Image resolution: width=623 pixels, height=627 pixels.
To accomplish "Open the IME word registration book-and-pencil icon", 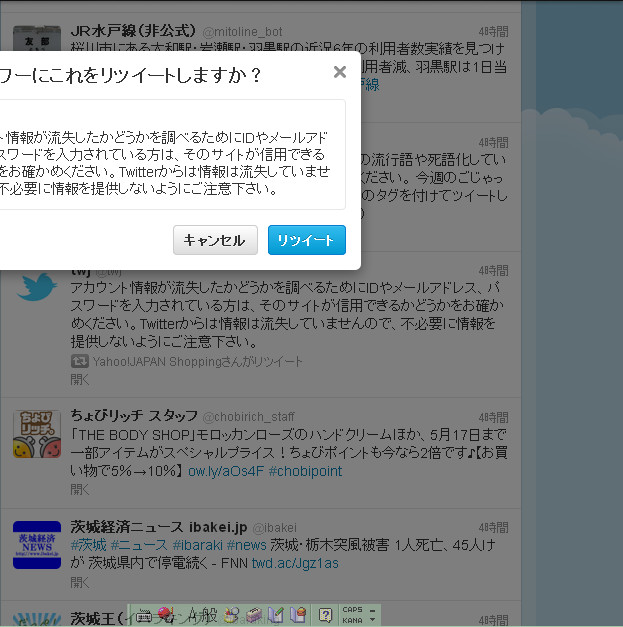I will 276,615.
